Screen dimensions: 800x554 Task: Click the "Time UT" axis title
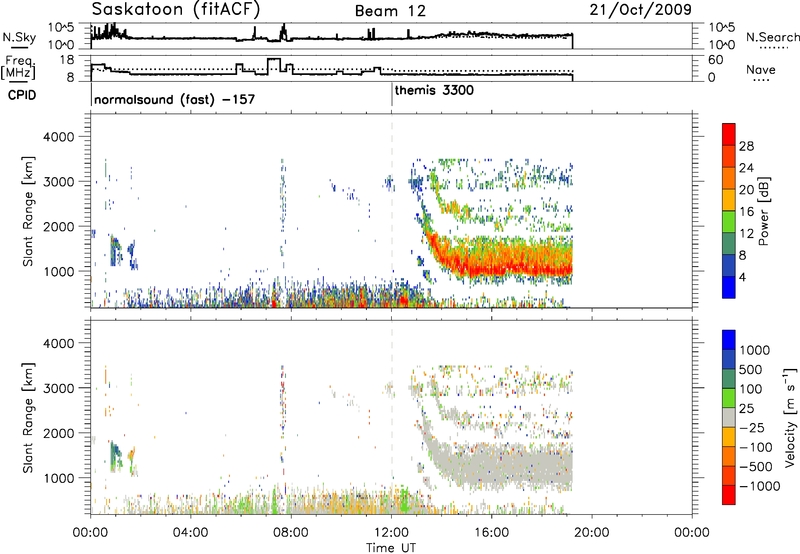click(391, 548)
